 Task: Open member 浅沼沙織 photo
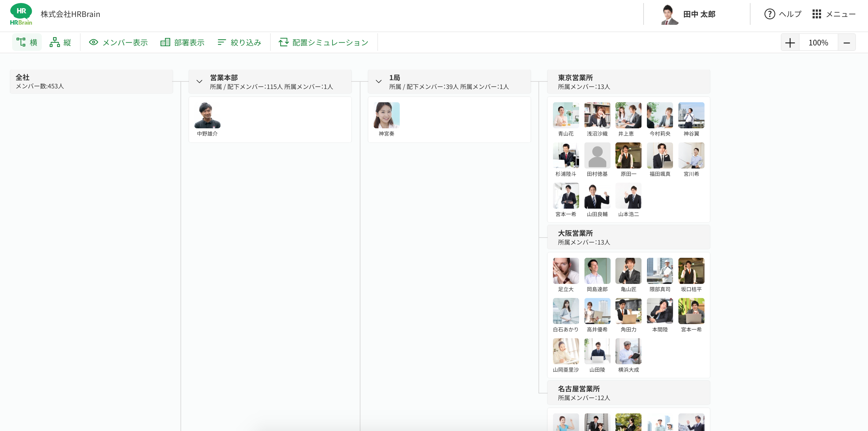click(597, 115)
